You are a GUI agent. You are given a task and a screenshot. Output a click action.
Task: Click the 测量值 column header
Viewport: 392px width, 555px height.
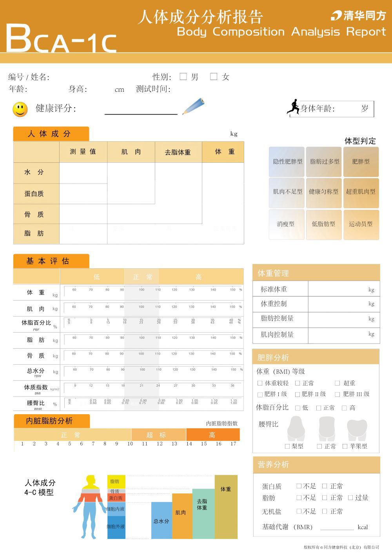(83, 152)
